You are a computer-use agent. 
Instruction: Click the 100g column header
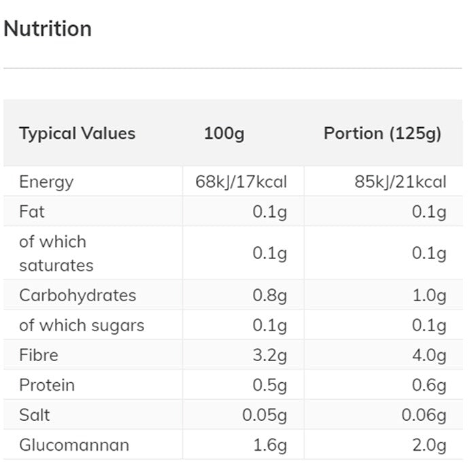pos(224,133)
